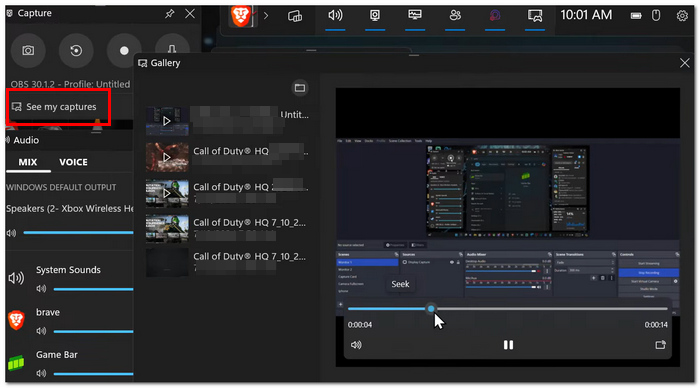Screen dimensions: 700x388
Task: Toggle the purple widget icon in Game Bar
Action: pyautogui.click(x=495, y=16)
